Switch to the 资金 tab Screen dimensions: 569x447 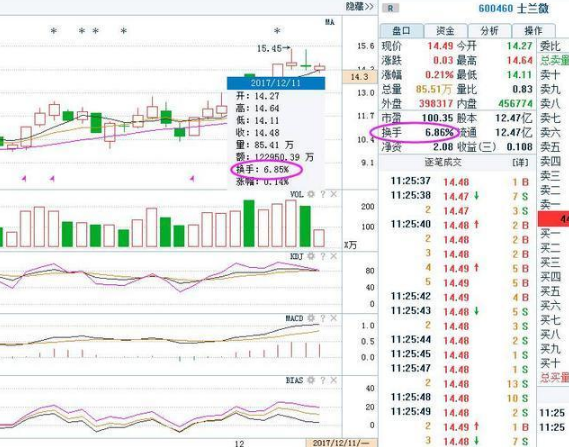(445, 31)
